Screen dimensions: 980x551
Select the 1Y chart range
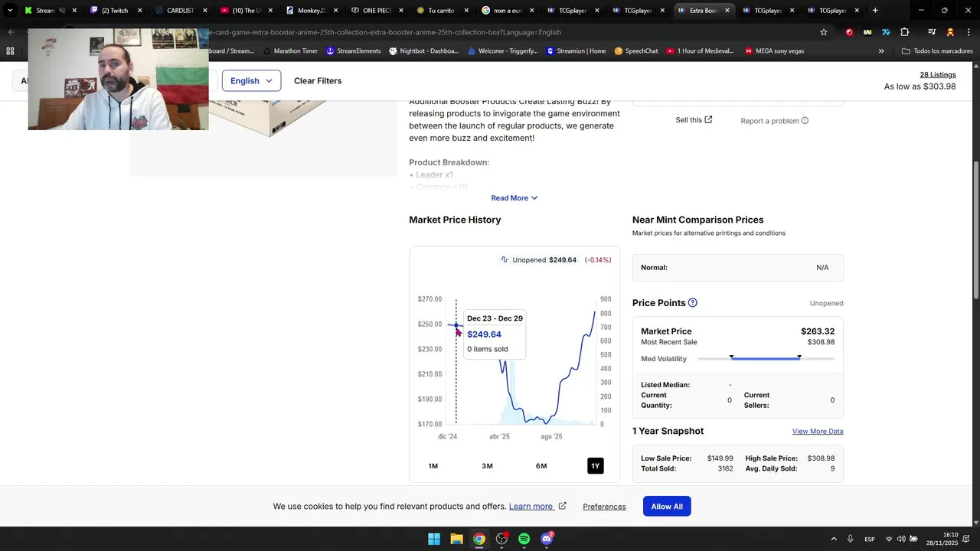tap(596, 466)
